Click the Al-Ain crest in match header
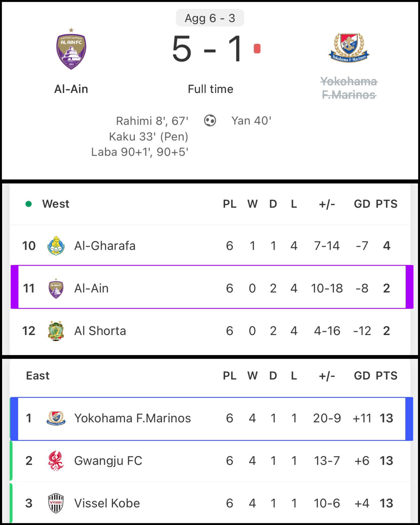The width and height of the screenshot is (420, 525). click(71, 49)
